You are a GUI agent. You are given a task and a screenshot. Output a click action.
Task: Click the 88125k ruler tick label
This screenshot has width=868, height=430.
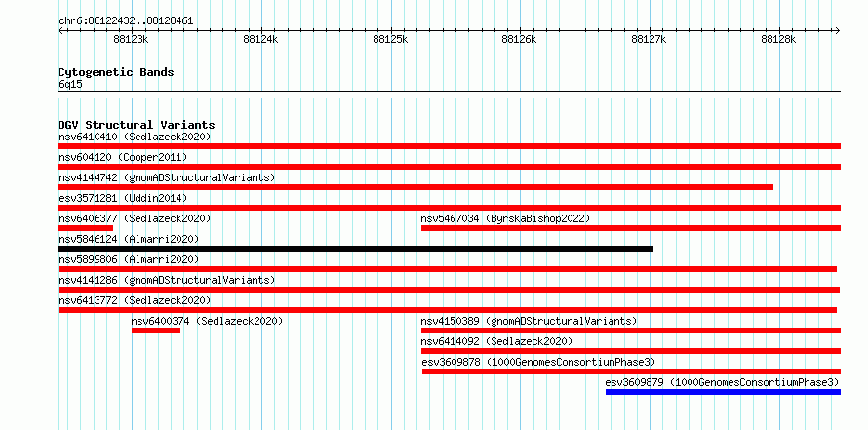pyautogui.click(x=390, y=39)
